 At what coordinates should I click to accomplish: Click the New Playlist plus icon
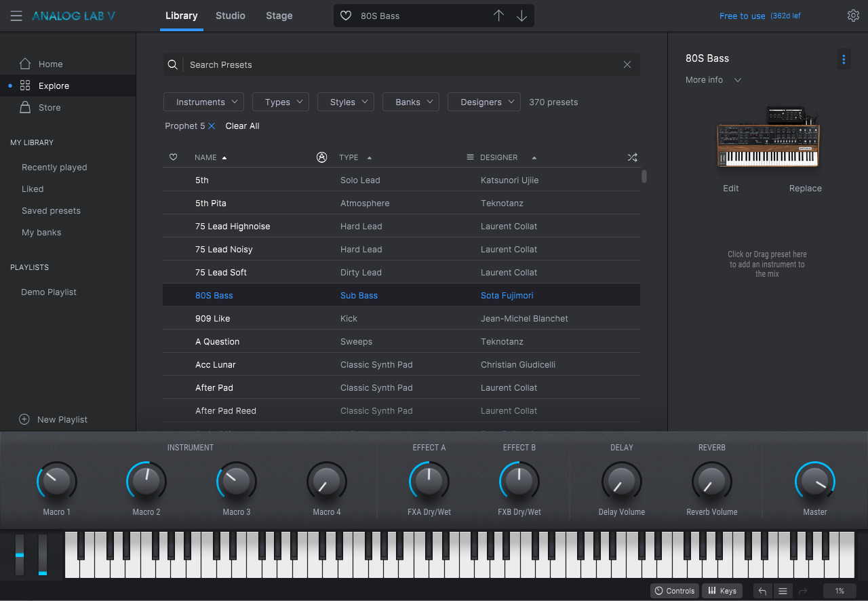click(x=24, y=419)
